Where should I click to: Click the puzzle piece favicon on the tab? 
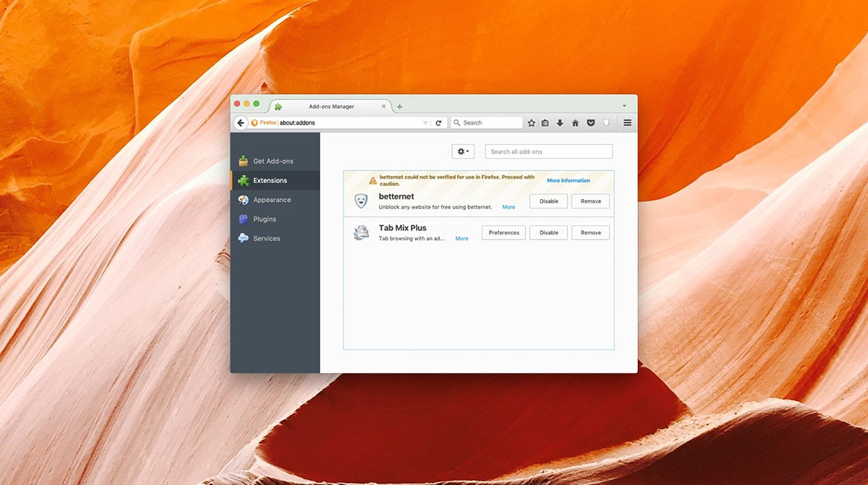(x=278, y=106)
